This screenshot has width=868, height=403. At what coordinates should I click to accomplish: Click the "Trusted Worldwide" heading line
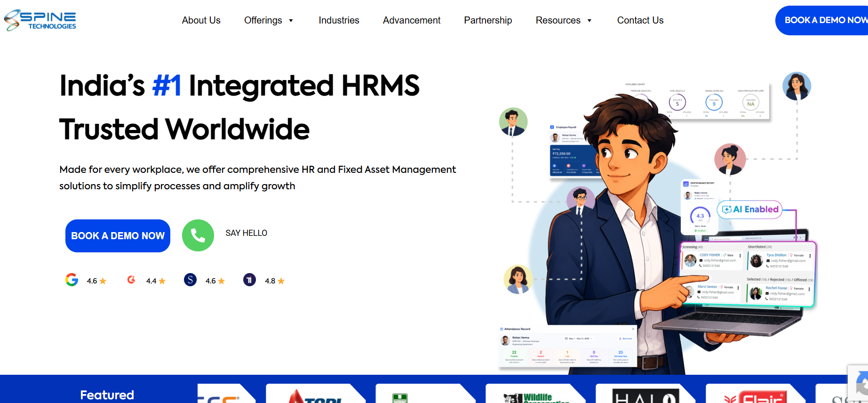click(x=184, y=129)
